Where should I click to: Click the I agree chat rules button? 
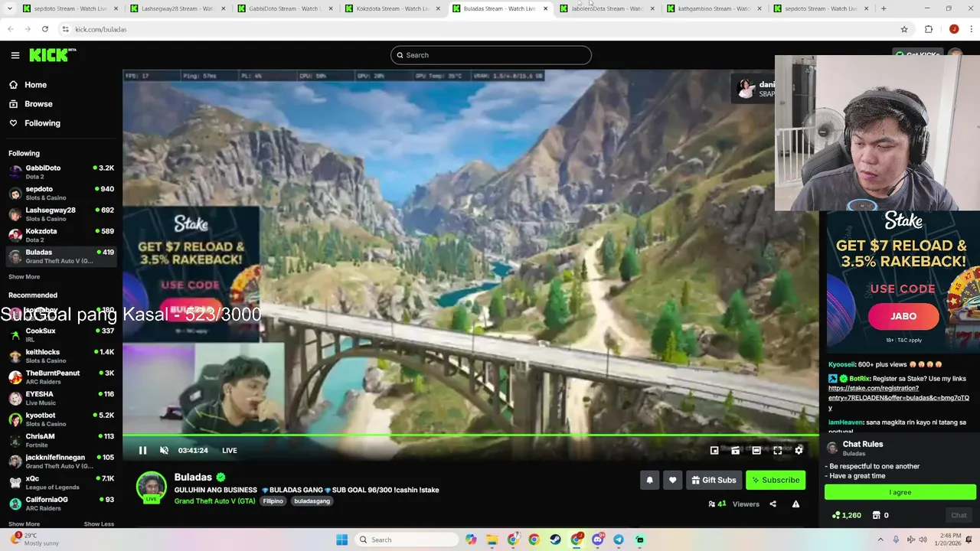[x=900, y=492]
